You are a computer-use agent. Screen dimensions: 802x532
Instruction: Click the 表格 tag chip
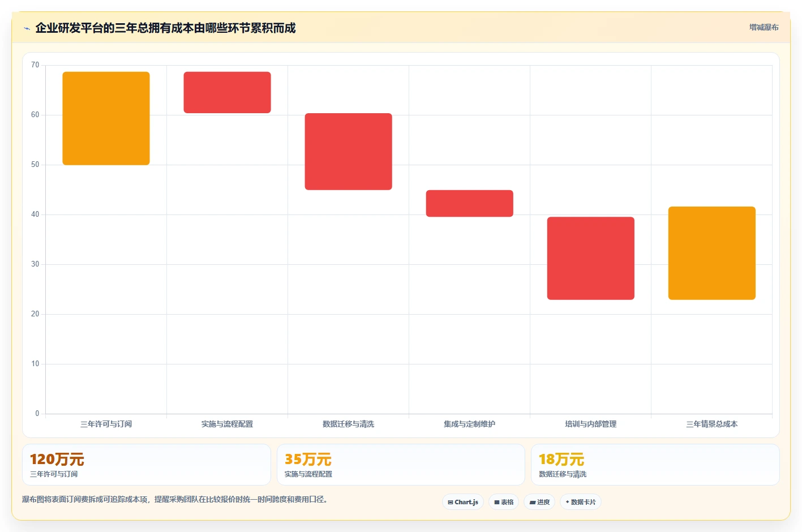coord(504,502)
